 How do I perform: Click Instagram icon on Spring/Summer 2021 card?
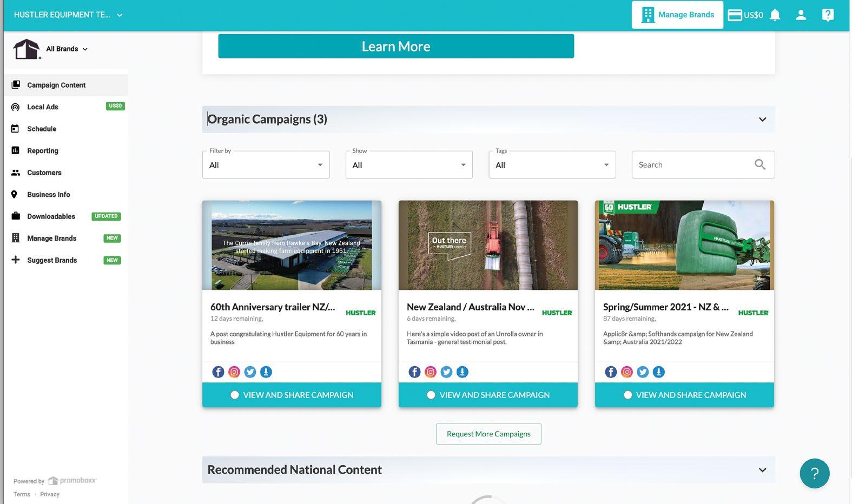[x=627, y=372]
